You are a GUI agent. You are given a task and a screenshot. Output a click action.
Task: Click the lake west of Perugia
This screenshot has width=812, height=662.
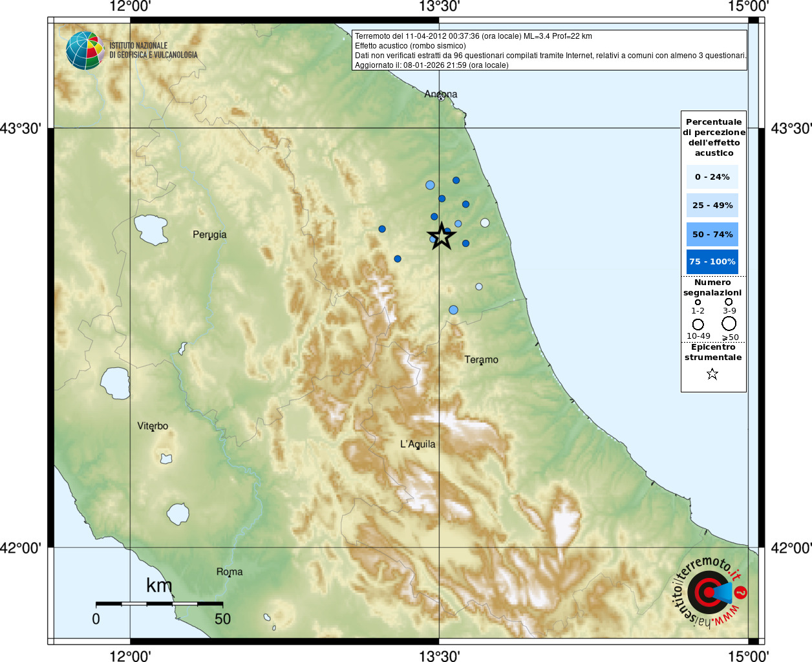[153, 230]
